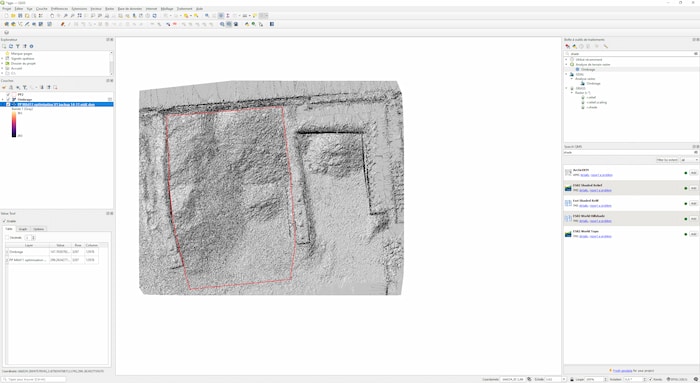Click the Fresh geodata link
Screen dimensions: 700x383
(622, 371)
